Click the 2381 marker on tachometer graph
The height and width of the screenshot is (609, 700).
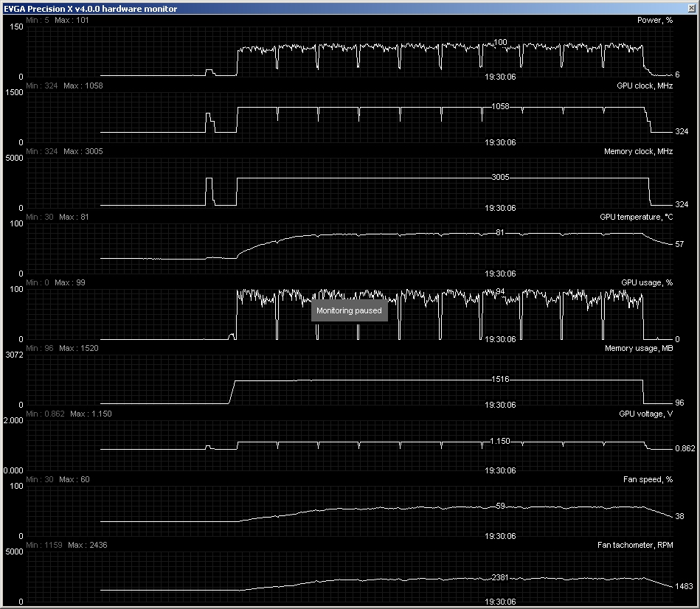(x=500, y=577)
